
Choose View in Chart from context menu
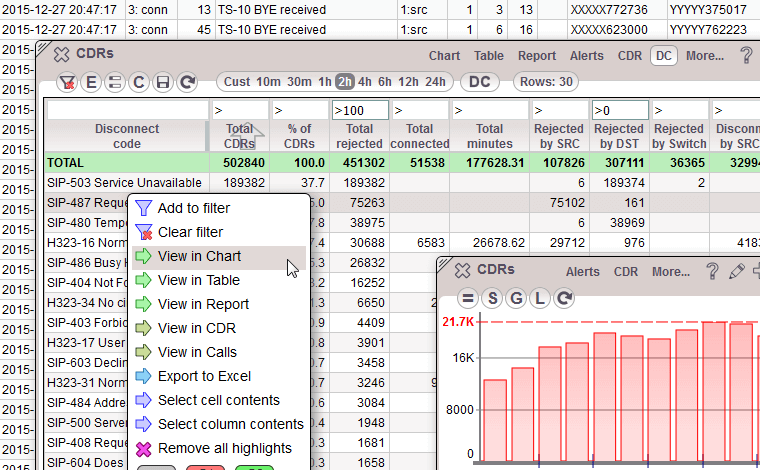[199, 256]
